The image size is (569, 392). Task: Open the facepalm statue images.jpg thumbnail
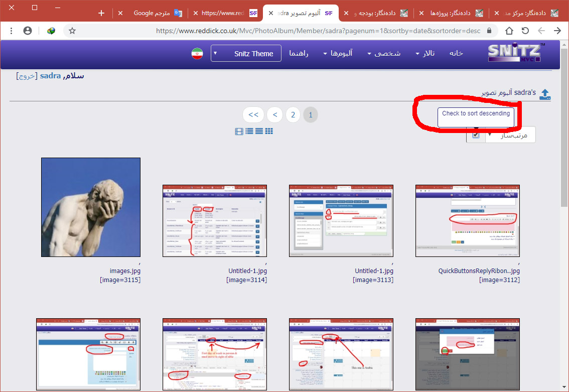(91, 207)
